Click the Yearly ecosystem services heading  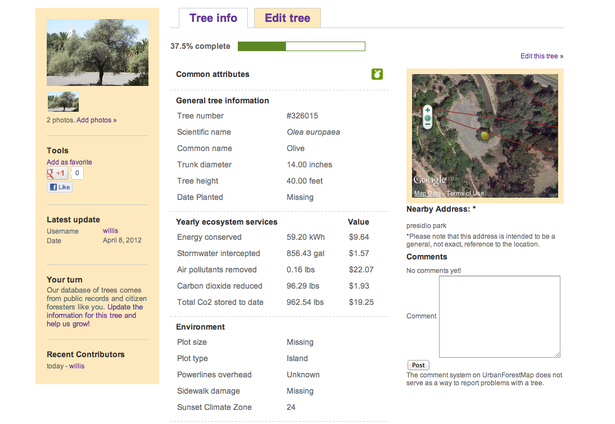(x=226, y=222)
